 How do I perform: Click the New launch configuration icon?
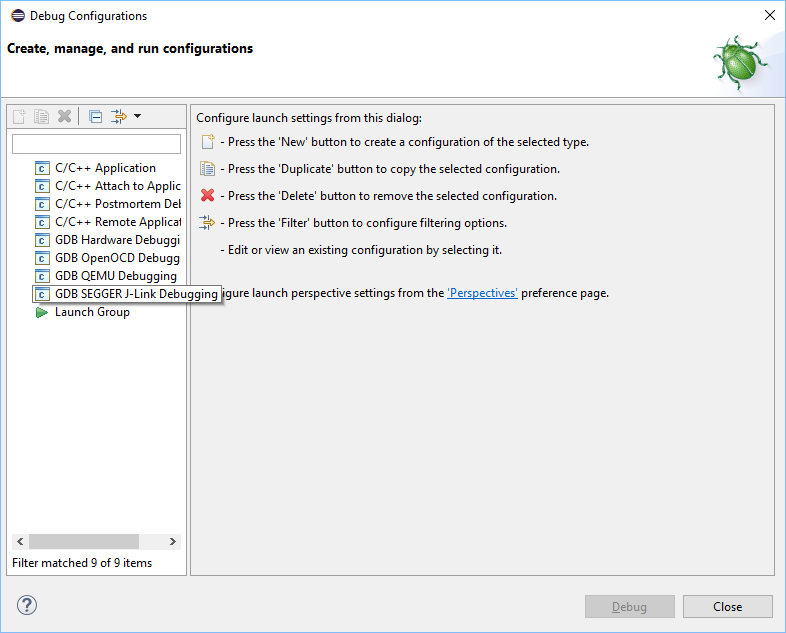point(19,117)
